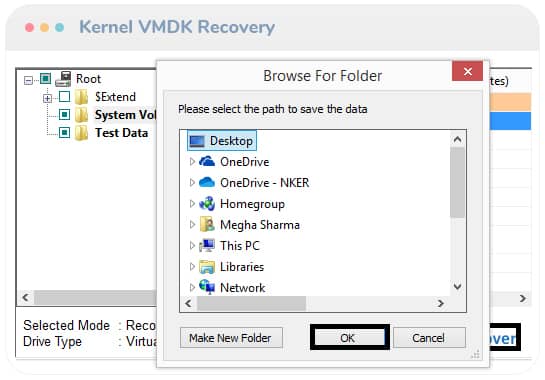Select the OneDrive cloud icon
This screenshot has width=545, height=380.
click(x=207, y=161)
